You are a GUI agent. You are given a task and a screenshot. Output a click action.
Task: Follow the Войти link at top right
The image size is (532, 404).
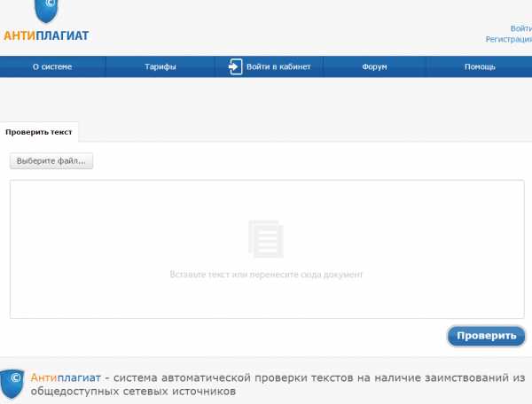pyautogui.click(x=521, y=28)
